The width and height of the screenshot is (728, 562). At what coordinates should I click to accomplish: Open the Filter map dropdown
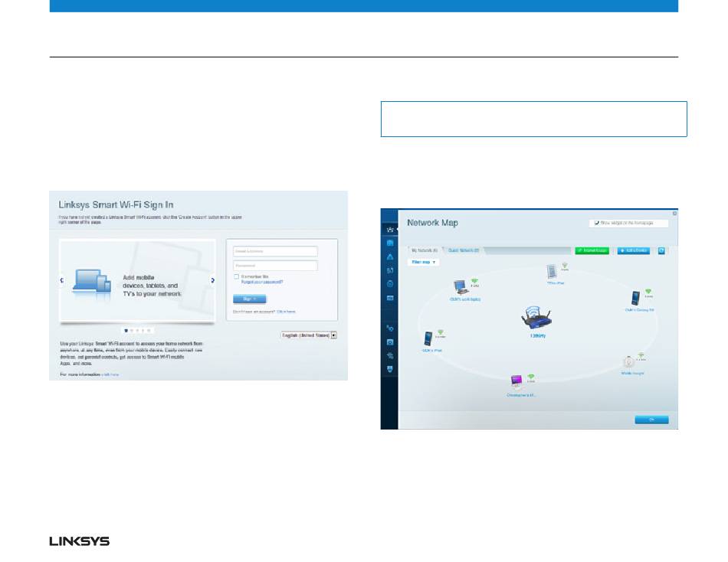424,262
